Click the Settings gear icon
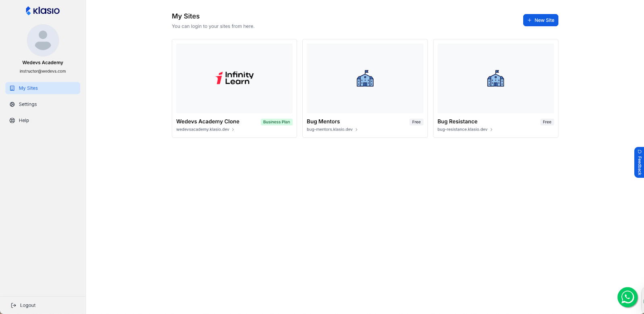Viewport: 644px width, 314px height. (12, 104)
